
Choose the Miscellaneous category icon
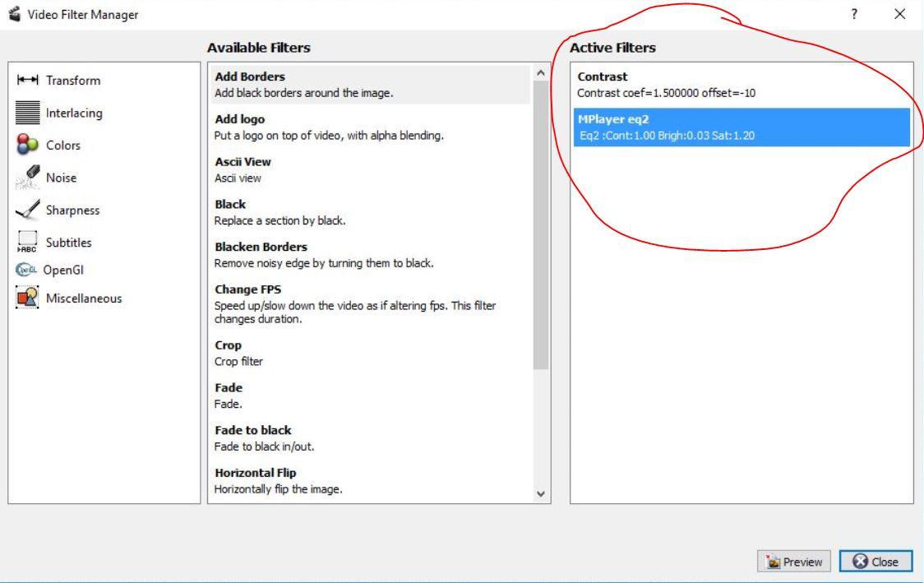click(28, 298)
